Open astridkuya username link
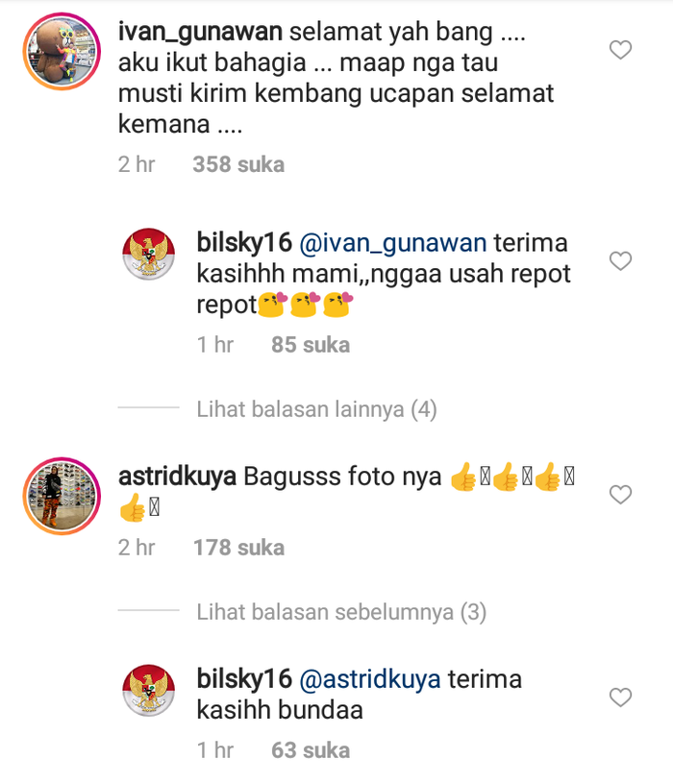The width and height of the screenshot is (673, 784). [177, 477]
